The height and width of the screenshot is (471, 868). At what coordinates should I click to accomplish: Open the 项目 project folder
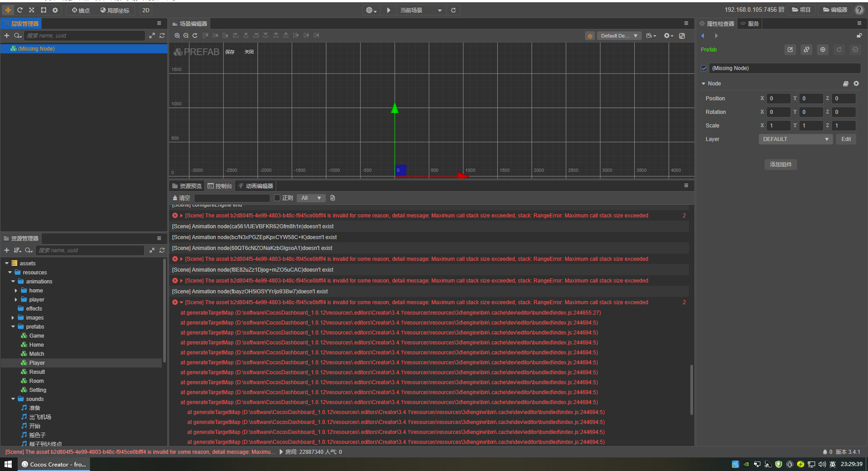pos(801,9)
